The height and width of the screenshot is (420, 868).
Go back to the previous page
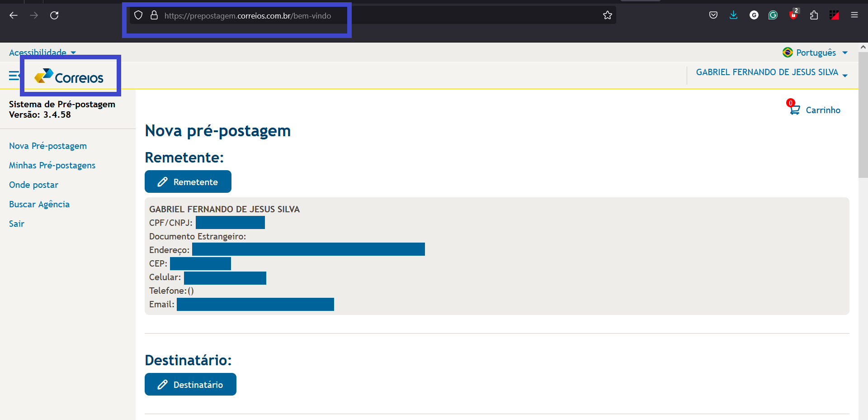point(14,15)
